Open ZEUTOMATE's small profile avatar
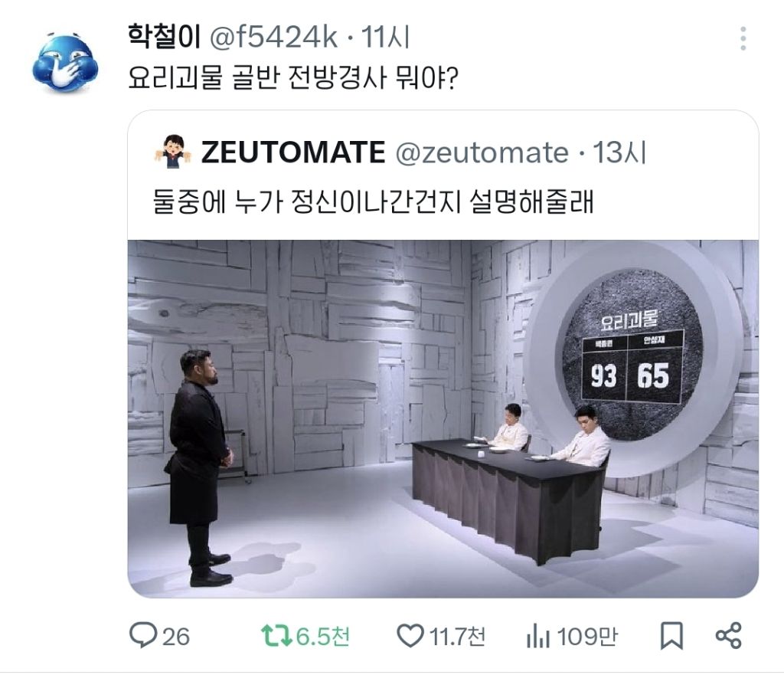784x675 pixels. pos(172,152)
